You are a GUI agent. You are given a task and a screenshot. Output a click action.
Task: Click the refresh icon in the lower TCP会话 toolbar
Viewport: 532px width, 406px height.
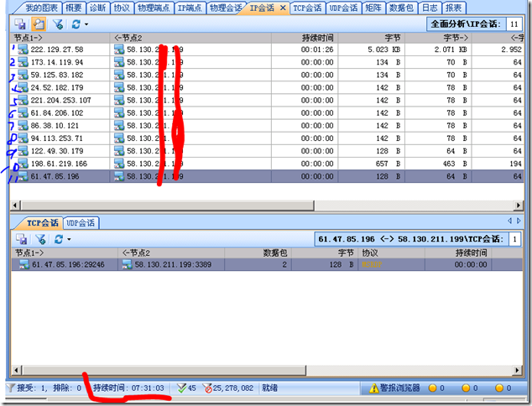59,239
